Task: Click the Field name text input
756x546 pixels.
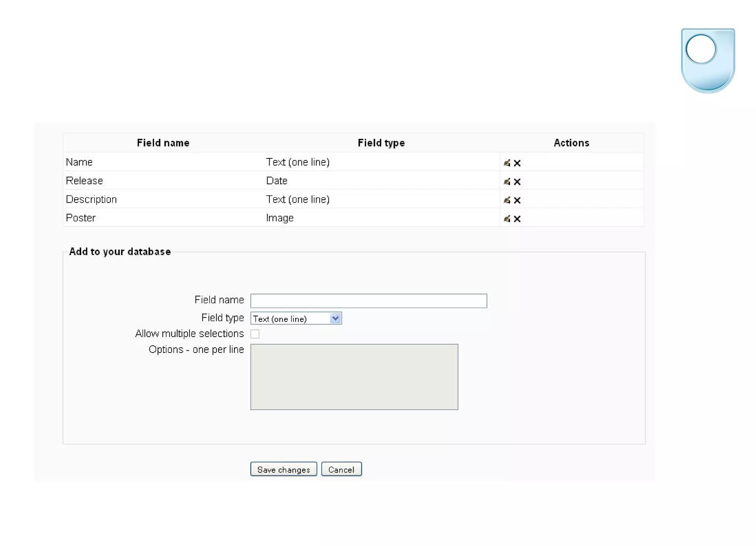Action: (x=368, y=301)
